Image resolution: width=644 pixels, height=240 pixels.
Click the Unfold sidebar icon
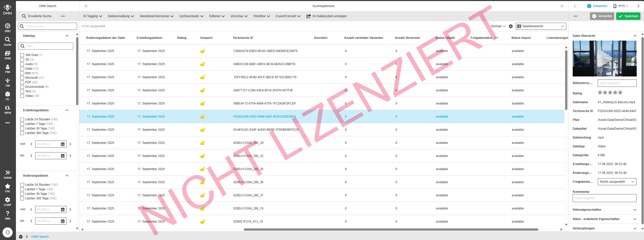coord(8,174)
